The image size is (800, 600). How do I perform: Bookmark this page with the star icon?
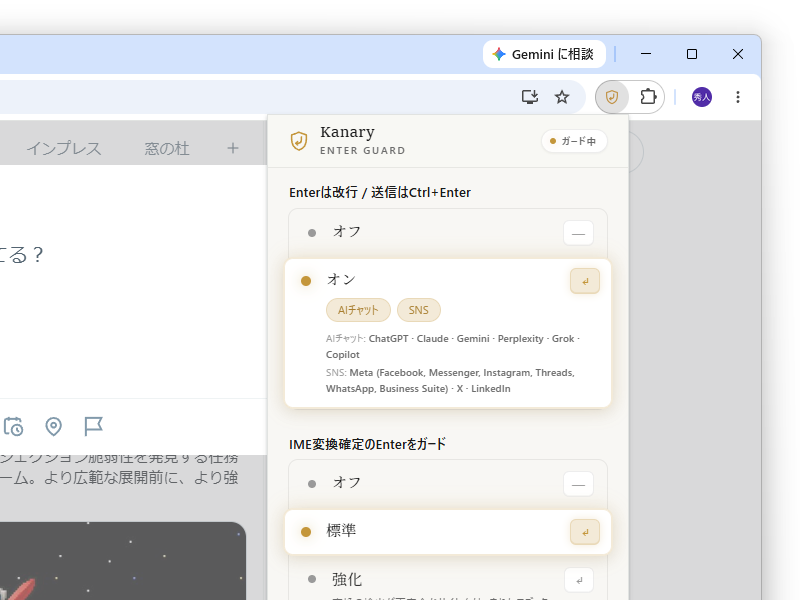[x=562, y=96]
